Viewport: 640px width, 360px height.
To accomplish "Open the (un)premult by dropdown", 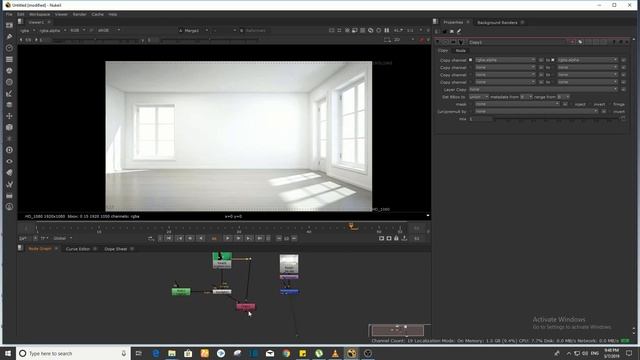I will click(x=536, y=111).
